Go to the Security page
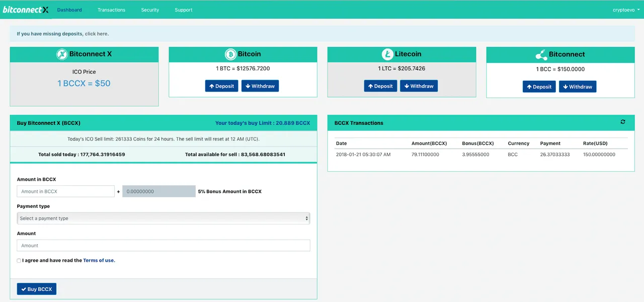This screenshot has width=644, height=302. point(150,10)
